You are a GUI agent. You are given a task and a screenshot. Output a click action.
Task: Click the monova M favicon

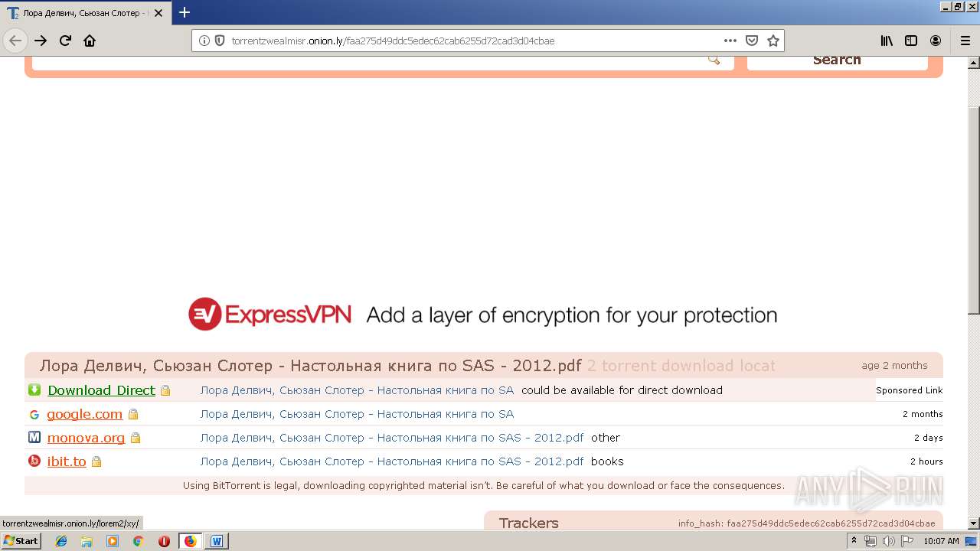tap(34, 437)
